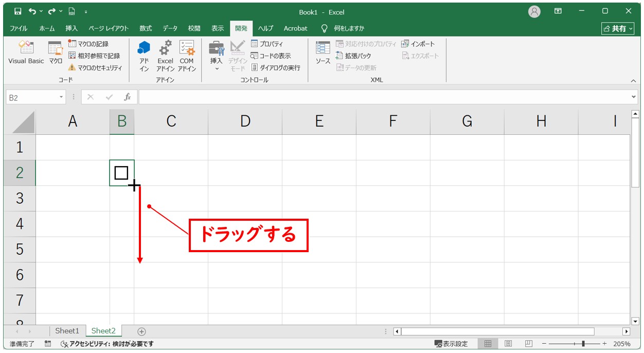Screen dimensions: 644x353
Task: Click the 共有 share button
Action: coord(618,28)
